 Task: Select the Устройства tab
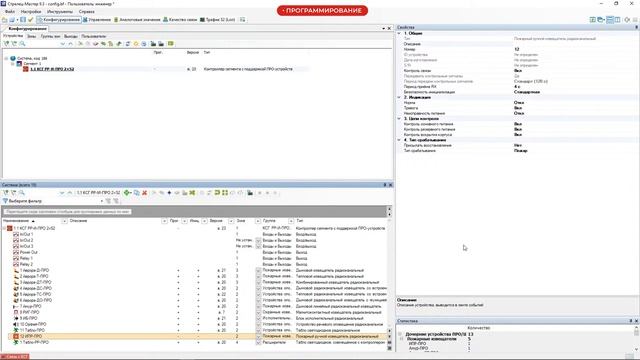13,36
